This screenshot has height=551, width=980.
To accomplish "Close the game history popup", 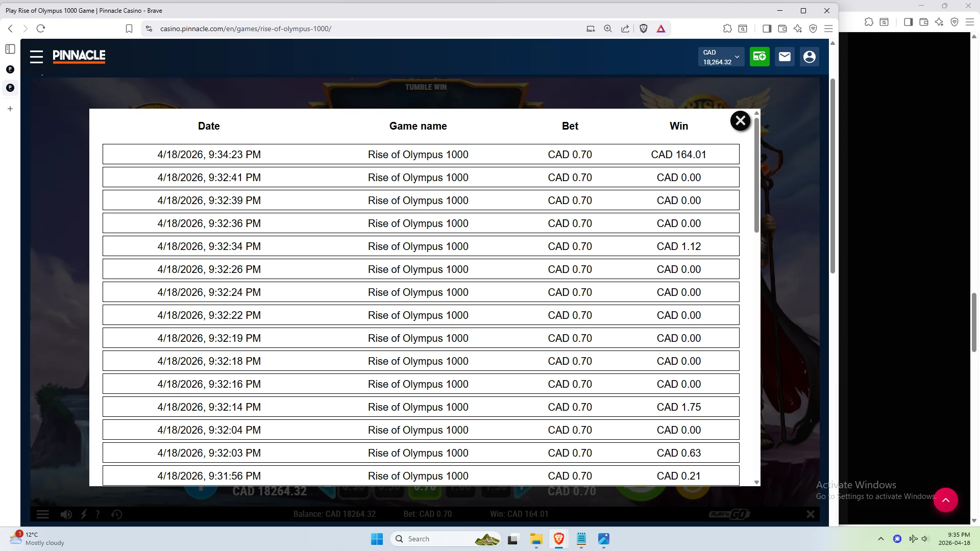I will [x=740, y=121].
